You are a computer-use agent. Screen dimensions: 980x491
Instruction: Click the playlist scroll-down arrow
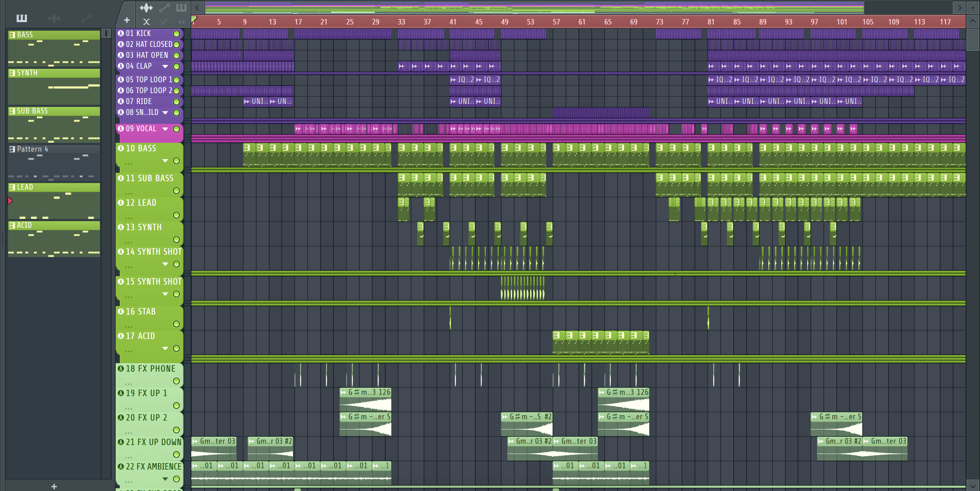(973, 485)
